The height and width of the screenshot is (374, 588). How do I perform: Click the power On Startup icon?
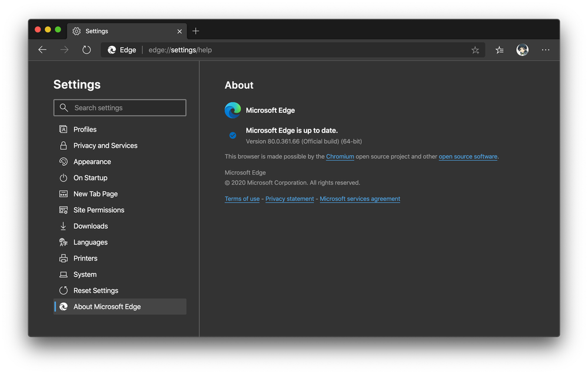[64, 178]
